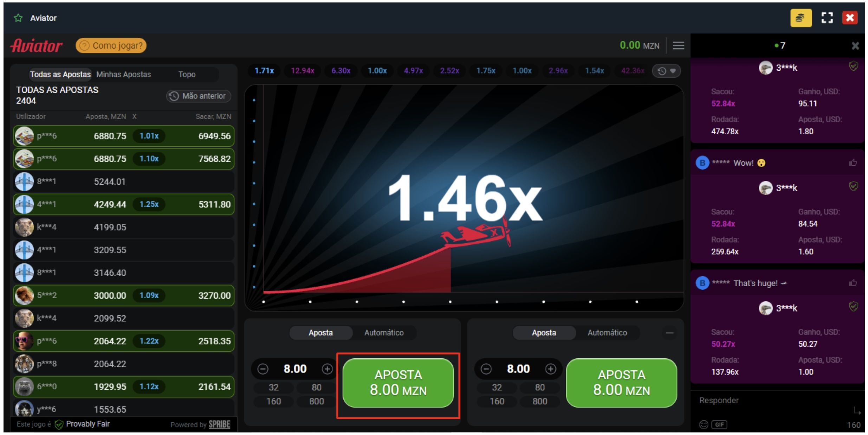
Task: Click the SPRIBE powered-by logo
Action: tap(219, 424)
